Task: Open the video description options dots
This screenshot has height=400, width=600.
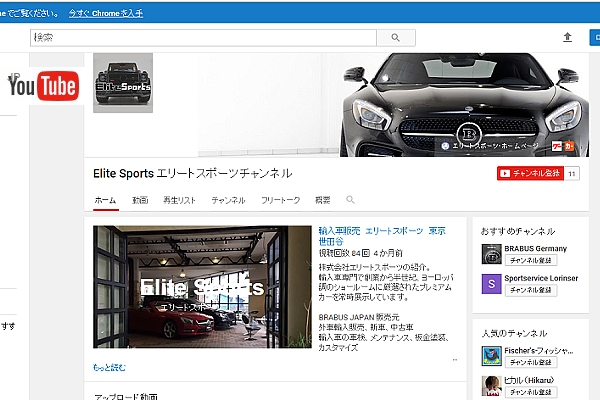Action: point(455,360)
